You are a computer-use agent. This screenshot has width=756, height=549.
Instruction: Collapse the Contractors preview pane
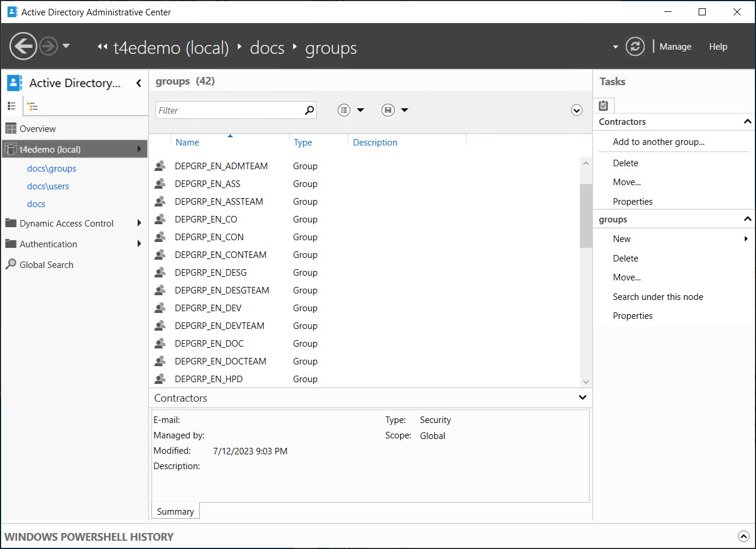pyautogui.click(x=582, y=398)
